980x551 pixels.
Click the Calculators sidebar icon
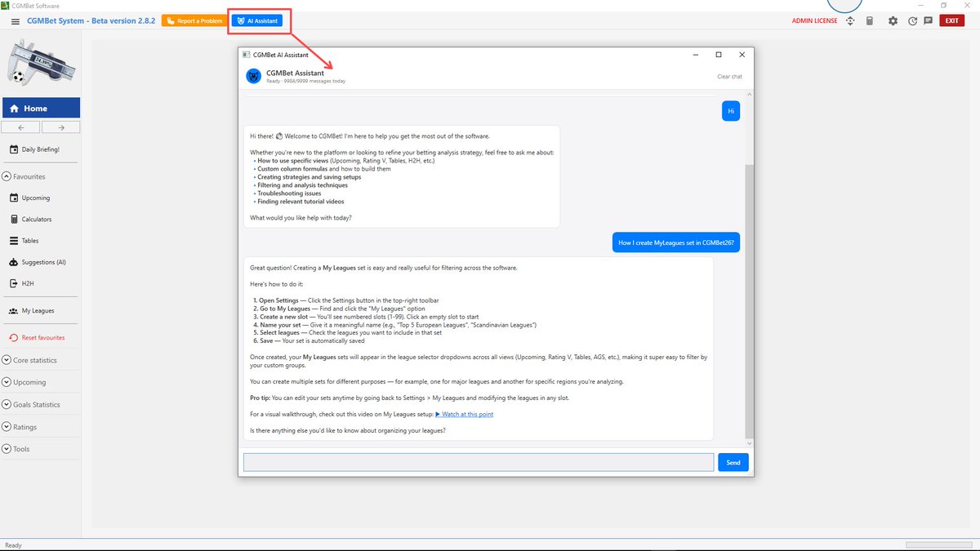tap(14, 219)
